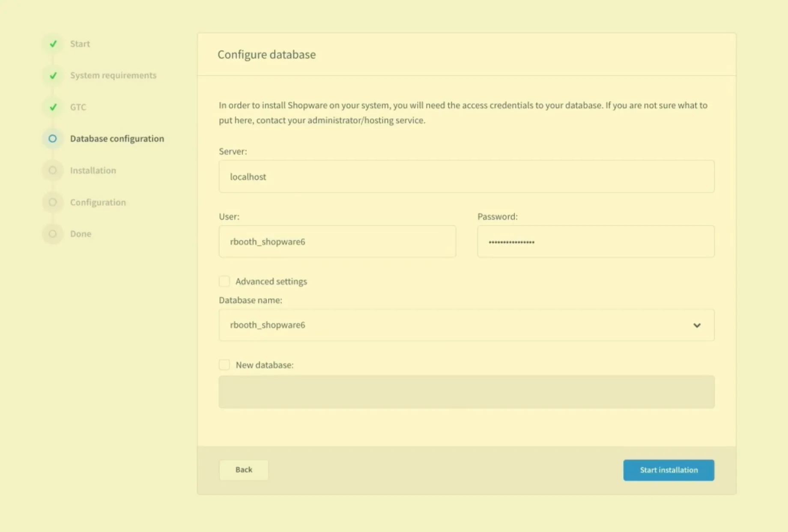The image size is (788, 532).
Task: Select Database configuration step label
Action: (x=117, y=139)
